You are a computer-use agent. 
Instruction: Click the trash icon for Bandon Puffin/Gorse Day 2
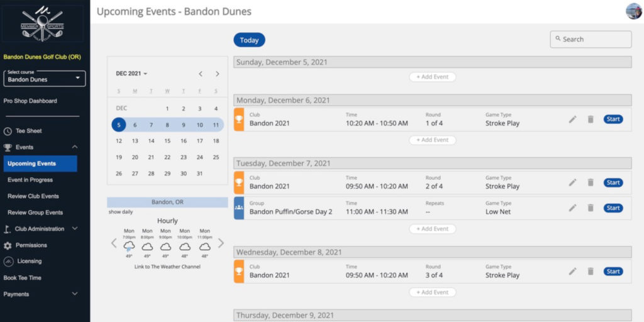[591, 208]
